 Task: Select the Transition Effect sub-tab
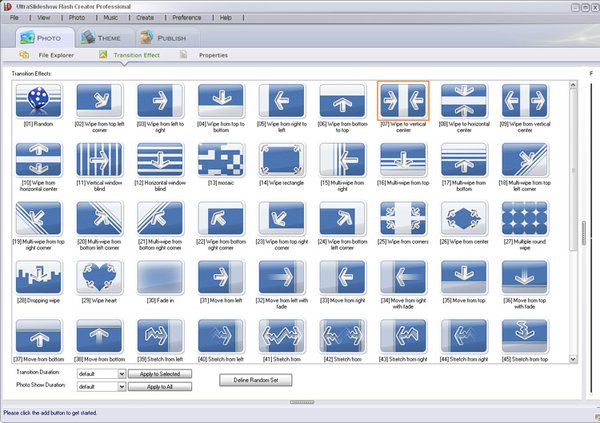[130, 55]
